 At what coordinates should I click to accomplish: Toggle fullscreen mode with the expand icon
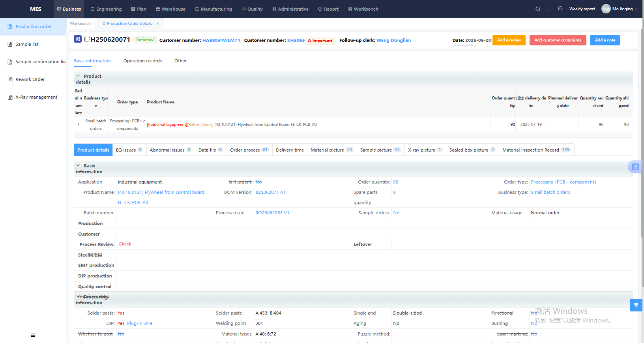click(549, 9)
